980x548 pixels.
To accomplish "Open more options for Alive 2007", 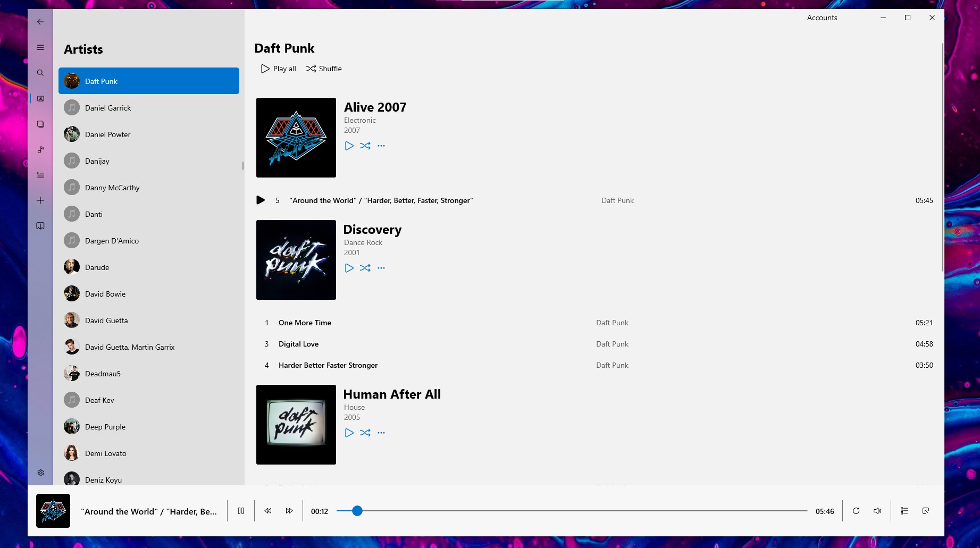I will 381,146.
